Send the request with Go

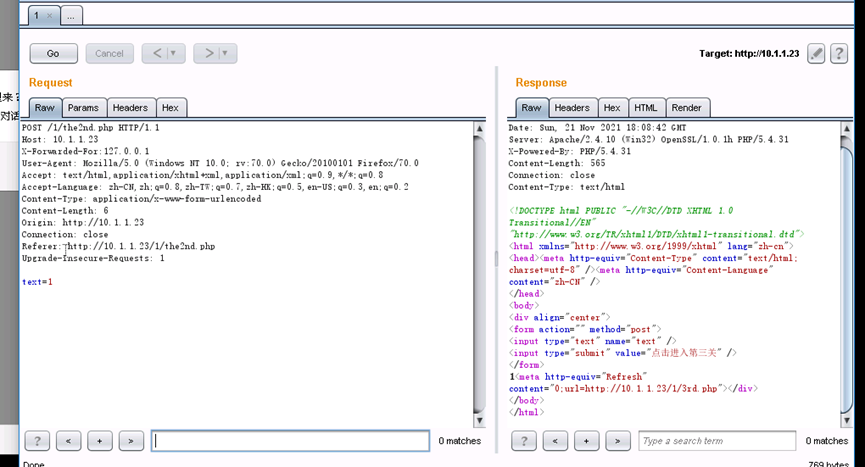pos(54,53)
